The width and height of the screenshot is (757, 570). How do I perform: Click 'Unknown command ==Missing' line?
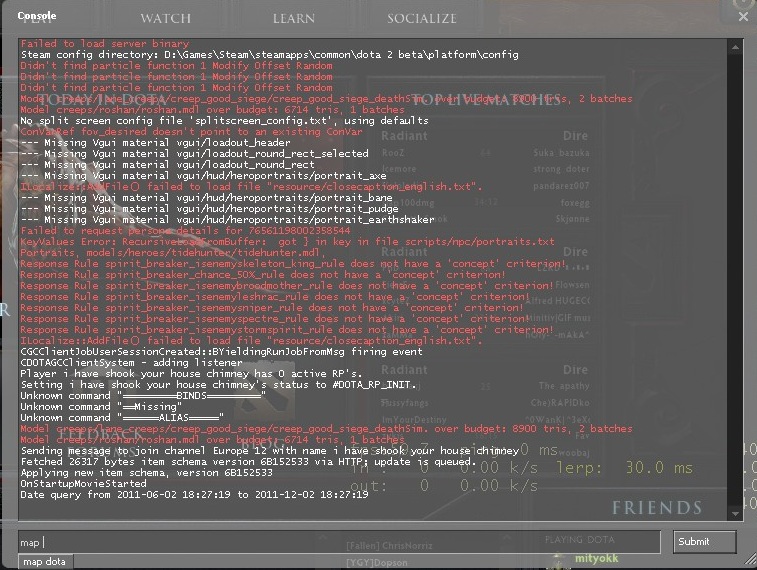101,407
